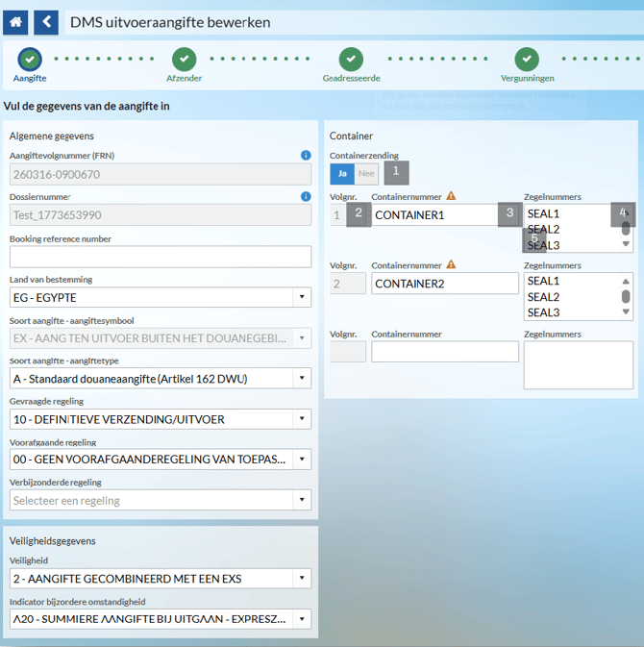Open Land van bestemming dropdown
Screen dimensions: 644x647
[302, 297]
